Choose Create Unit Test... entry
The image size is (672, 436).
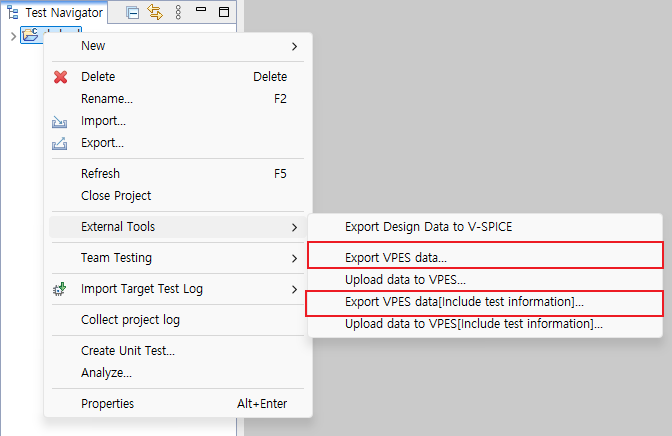click(177, 351)
